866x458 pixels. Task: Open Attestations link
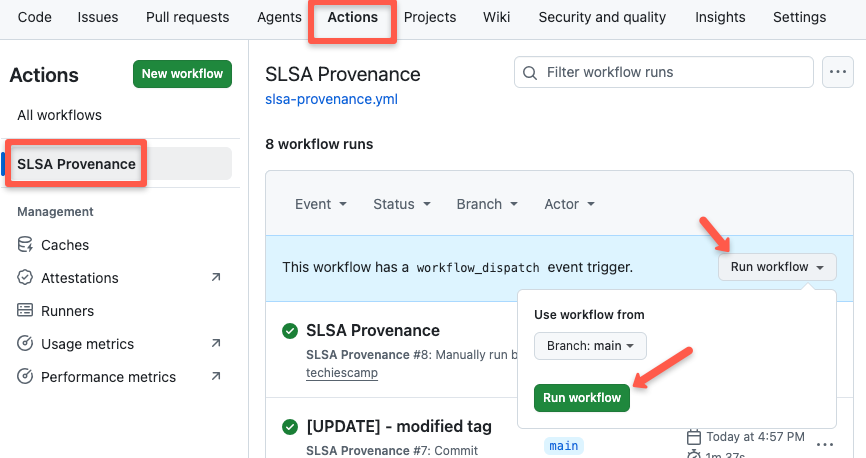80,278
